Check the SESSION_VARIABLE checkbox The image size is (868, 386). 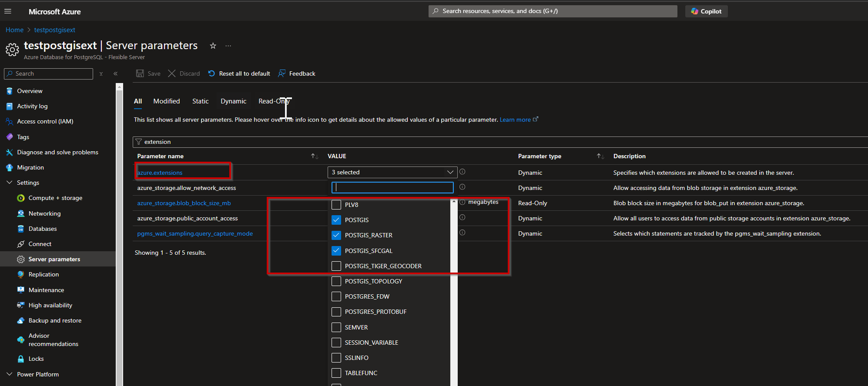tap(336, 343)
